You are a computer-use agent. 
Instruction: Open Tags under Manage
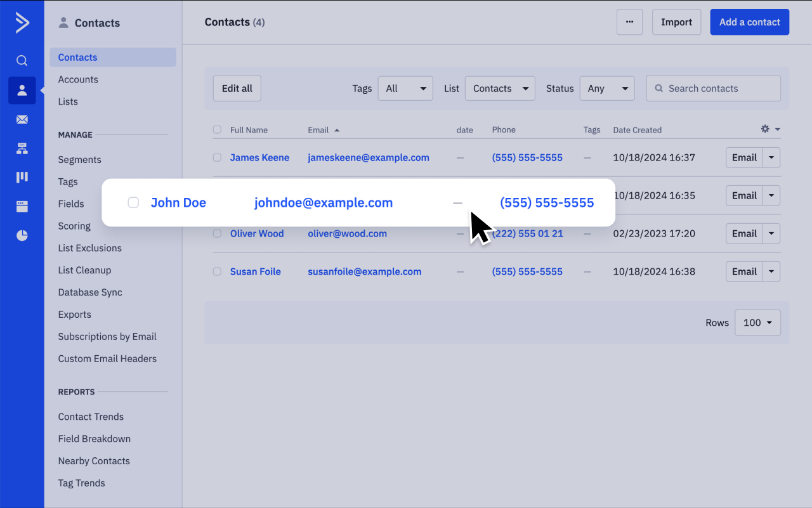[68, 182]
